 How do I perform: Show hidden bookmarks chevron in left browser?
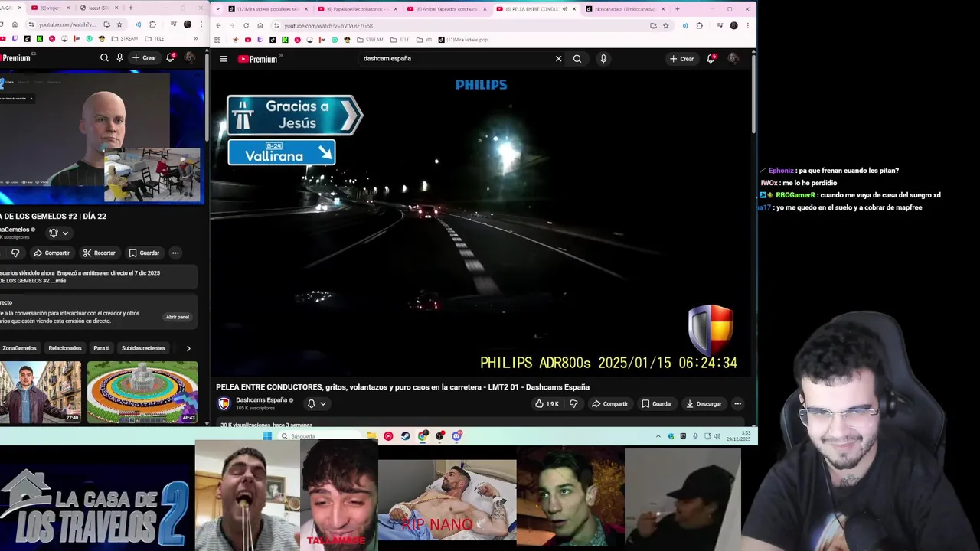point(195,39)
